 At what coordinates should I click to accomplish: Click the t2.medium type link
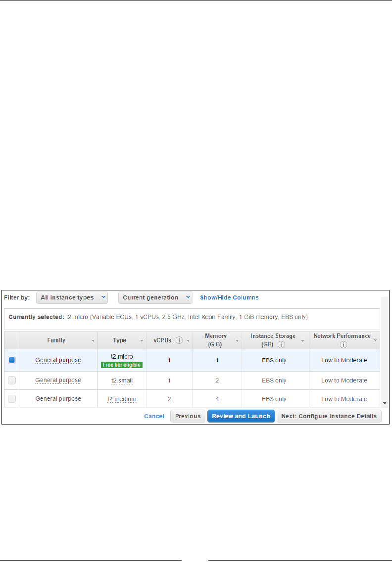click(x=122, y=399)
